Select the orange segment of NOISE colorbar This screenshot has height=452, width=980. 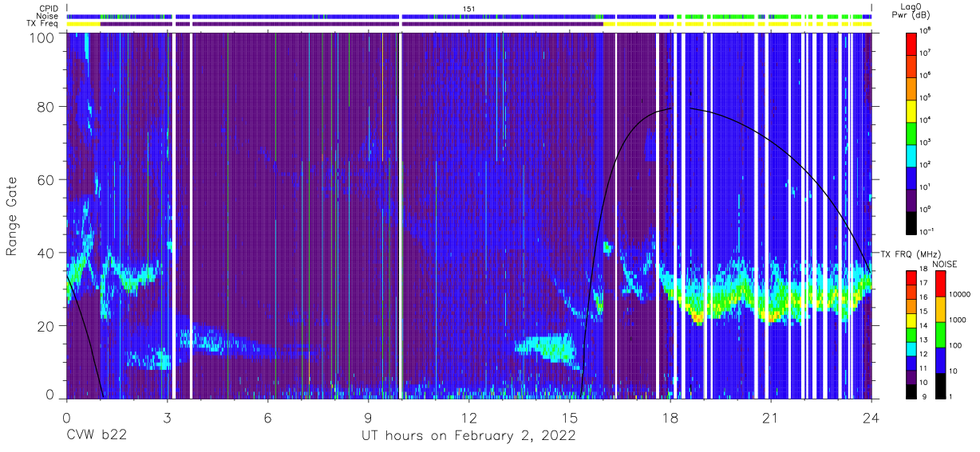coord(940,309)
